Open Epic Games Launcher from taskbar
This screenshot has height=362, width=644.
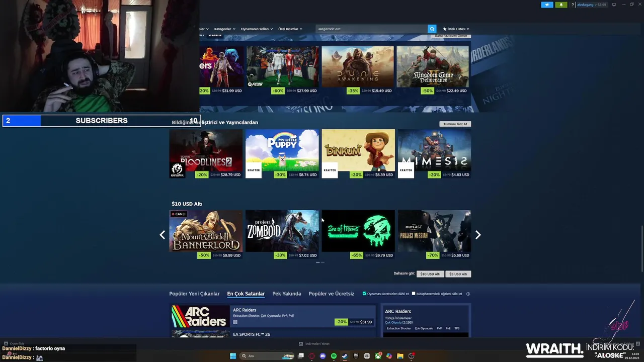pyautogui.click(x=356, y=356)
